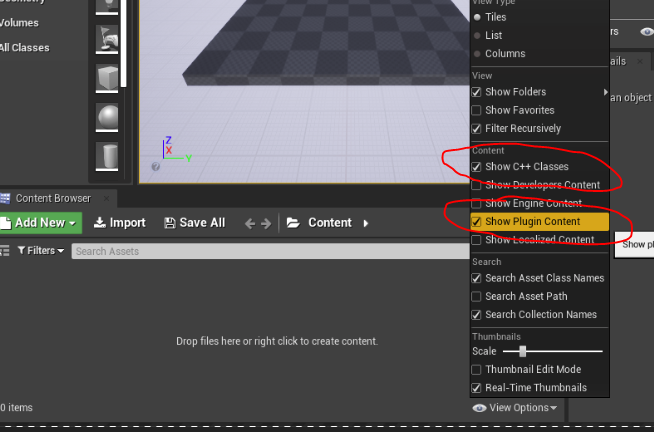The width and height of the screenshot is (654, 432).
Task: Toggle Show Plugin Content
Action: [476, 222]
